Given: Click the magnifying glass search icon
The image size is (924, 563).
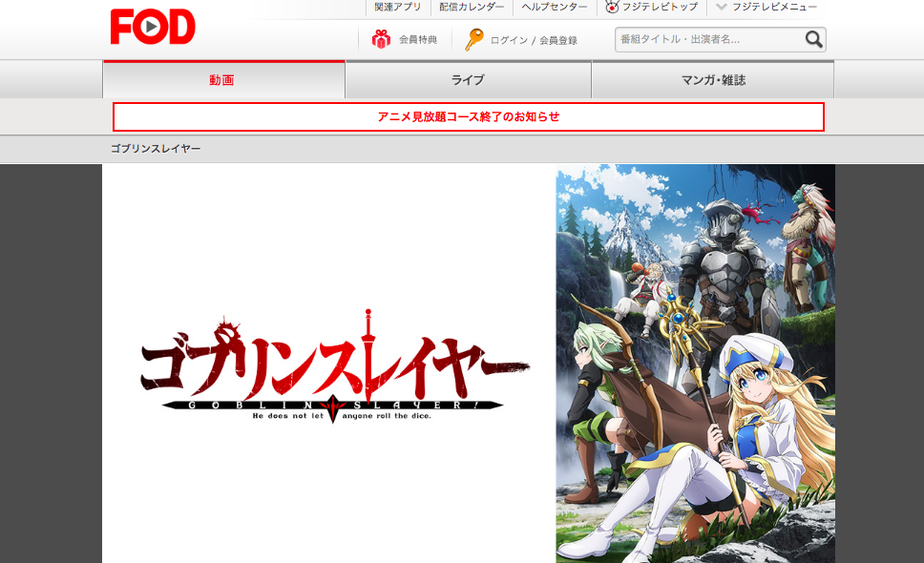Looking at the screenshot, I should coord(814,39).
